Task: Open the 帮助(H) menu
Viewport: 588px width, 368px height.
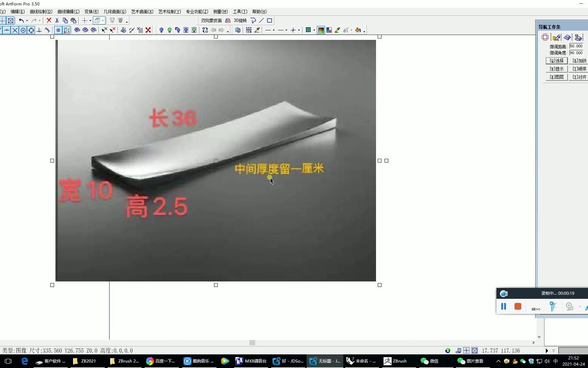Action: pos(259,12)
